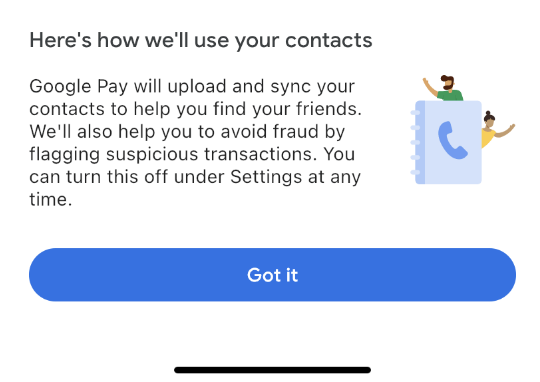This screenshot has height=382, width=540.
Task: Tap the blue "Got it" button
Action: click(272, 275)
